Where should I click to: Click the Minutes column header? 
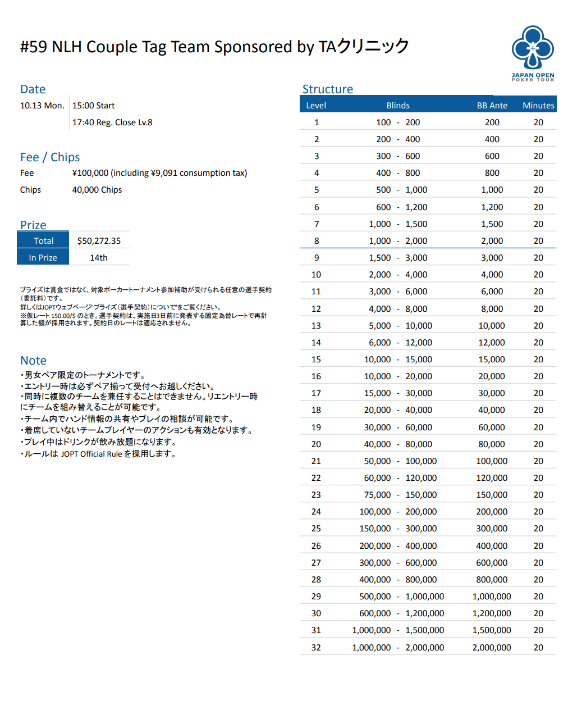click(x=538, y=105)
